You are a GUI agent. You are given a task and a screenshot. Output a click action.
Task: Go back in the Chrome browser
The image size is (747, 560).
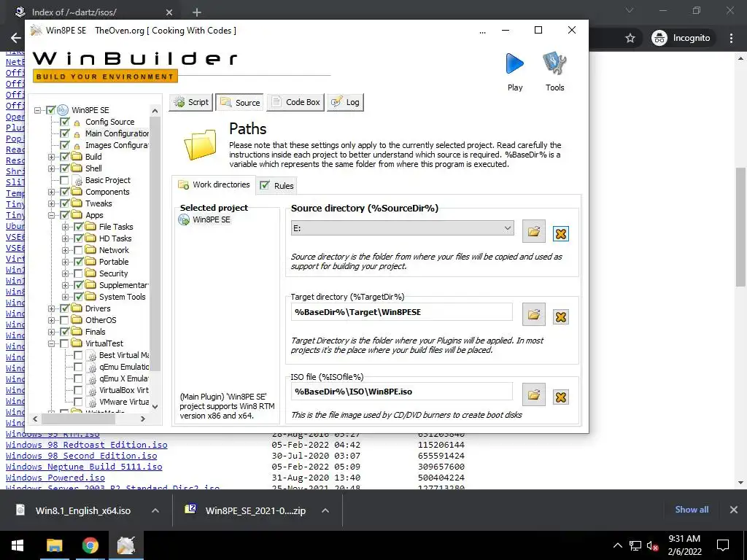coord(16,38)
